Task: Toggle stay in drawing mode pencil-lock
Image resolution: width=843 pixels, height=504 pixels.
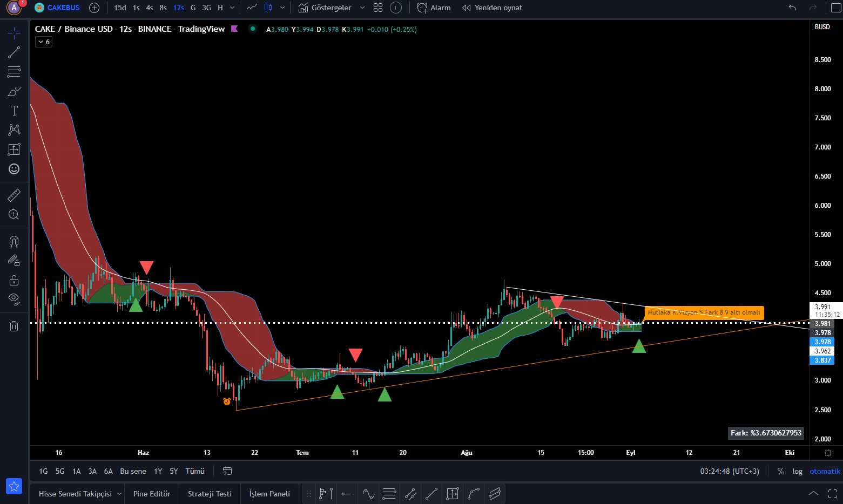Action: tap(14, 261)
